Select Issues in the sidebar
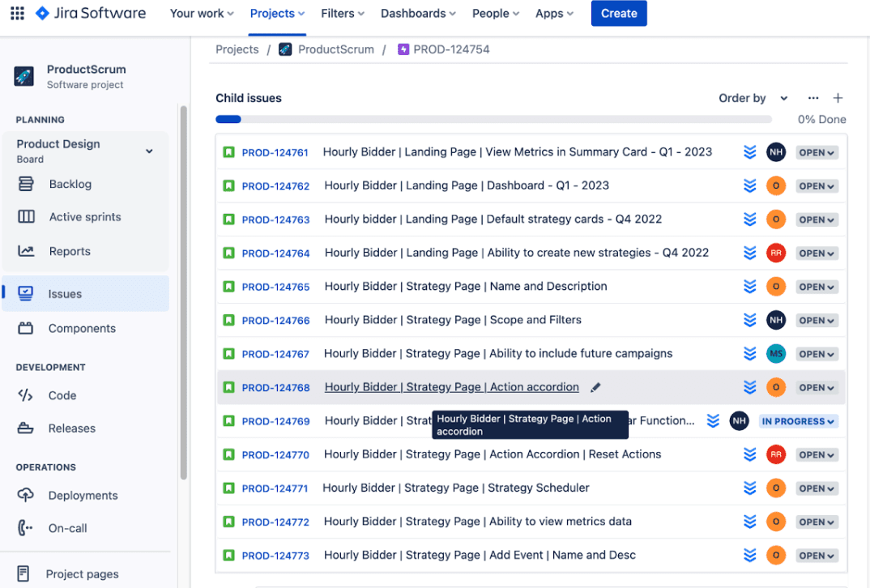 point(85,293)
